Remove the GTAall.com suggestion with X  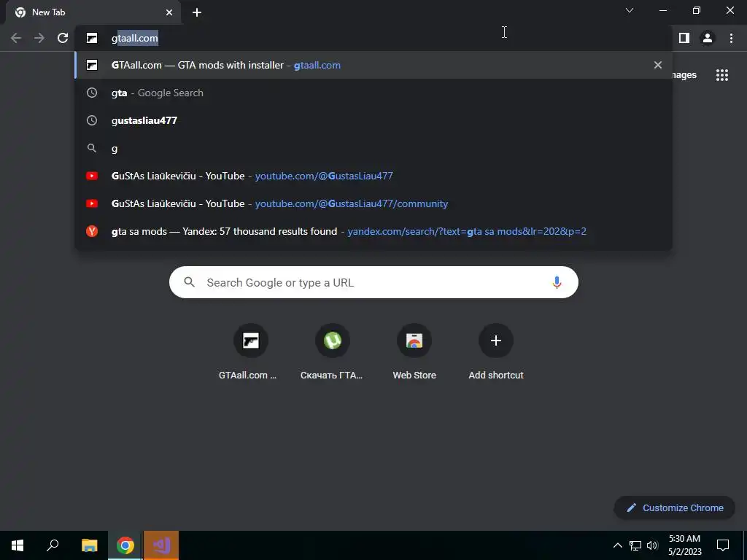click(x=657, y=65)
